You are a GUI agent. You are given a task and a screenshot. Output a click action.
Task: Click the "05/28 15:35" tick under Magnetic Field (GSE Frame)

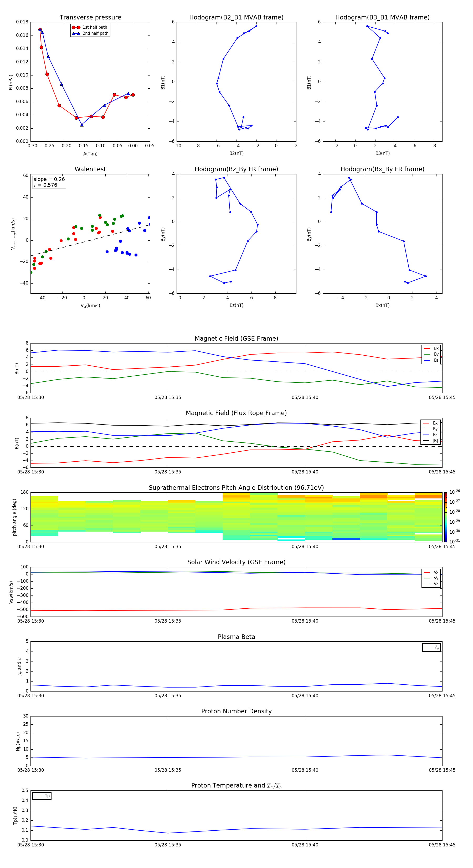168,398
